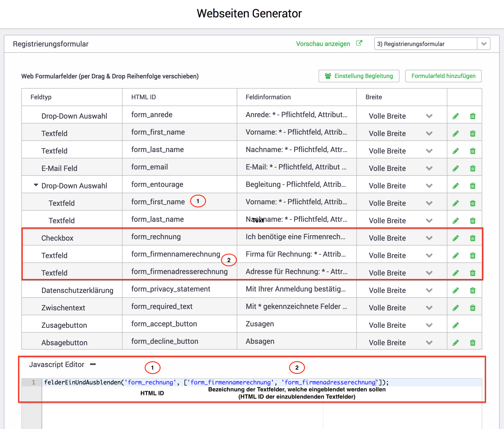The image size is (504, 429).
Task: Edit the form_rechnung checkbox field
Action: point(456,238)
